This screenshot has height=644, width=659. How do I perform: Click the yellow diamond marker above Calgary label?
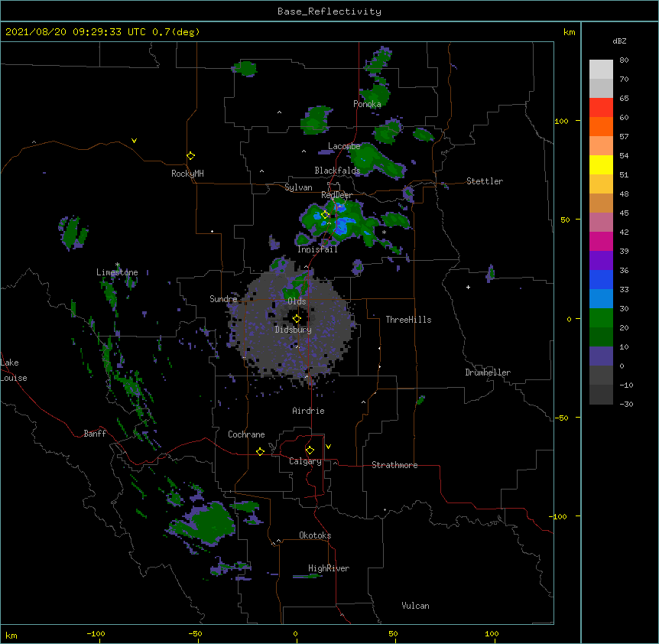(310, 450)
